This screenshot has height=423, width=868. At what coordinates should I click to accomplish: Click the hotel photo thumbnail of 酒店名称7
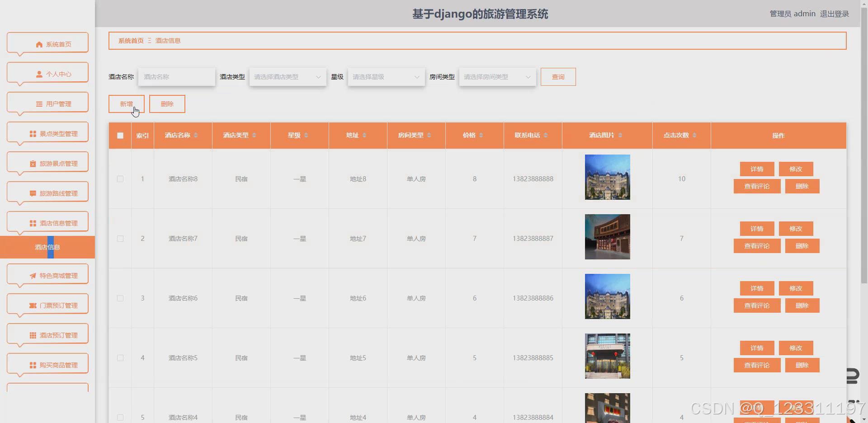pyautogui.click(x=607, y=237)
